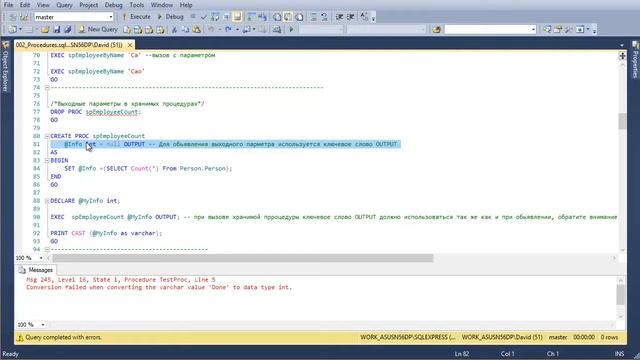Open the Messages pane zoom dropdown
The height and width of the screenshot is (360, 640).
tap(43, 324)
